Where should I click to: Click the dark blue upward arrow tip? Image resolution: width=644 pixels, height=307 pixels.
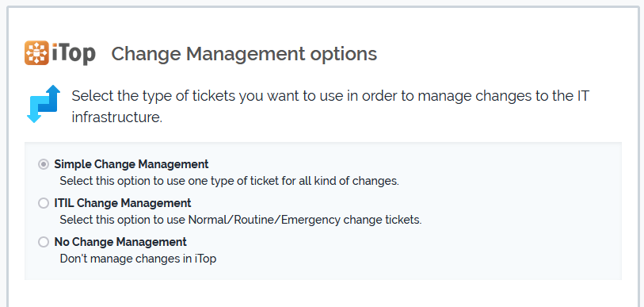(53, 90)
